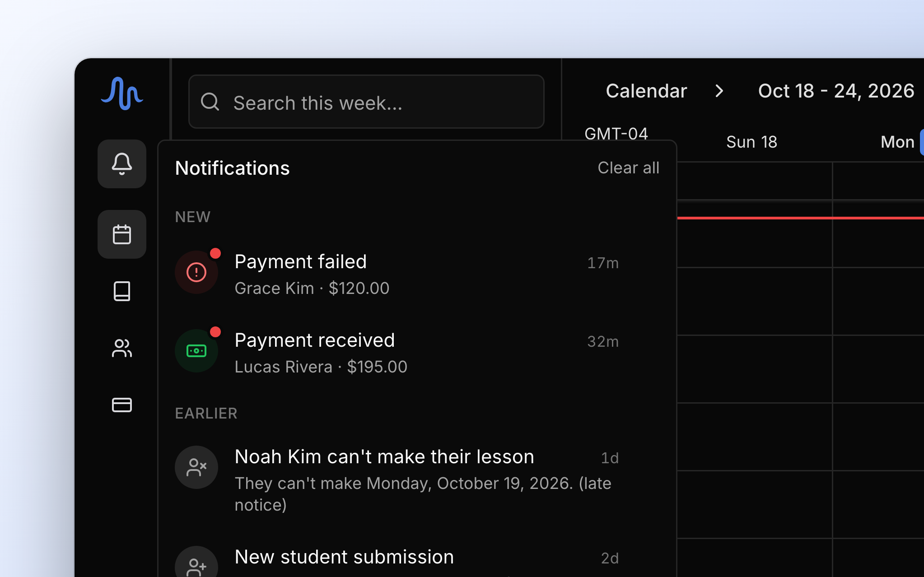
Task: Click the red alert icon for Payment failed
Action: pyautogui.click(x=196, y=272)
